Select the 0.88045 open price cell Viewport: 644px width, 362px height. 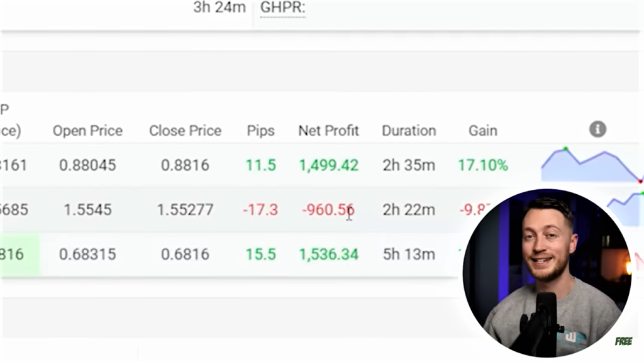87,165
